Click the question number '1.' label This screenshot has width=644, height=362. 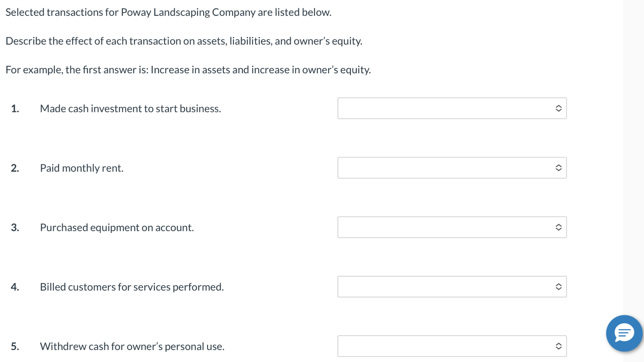(x=15, y=109)
